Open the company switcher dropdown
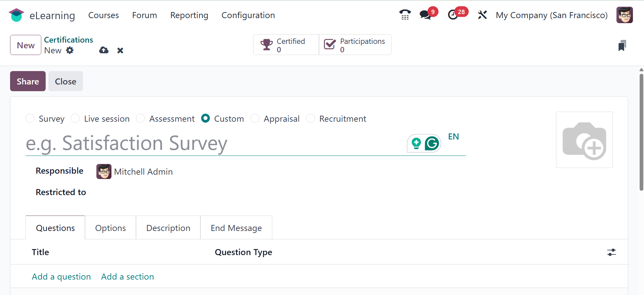644x295 pixels. point(551,15)
